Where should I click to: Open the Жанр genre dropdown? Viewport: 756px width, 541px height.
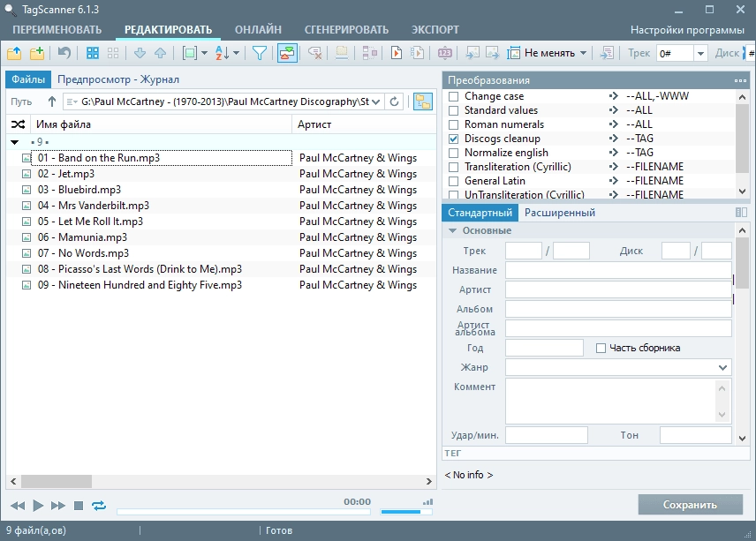(722, 367)
